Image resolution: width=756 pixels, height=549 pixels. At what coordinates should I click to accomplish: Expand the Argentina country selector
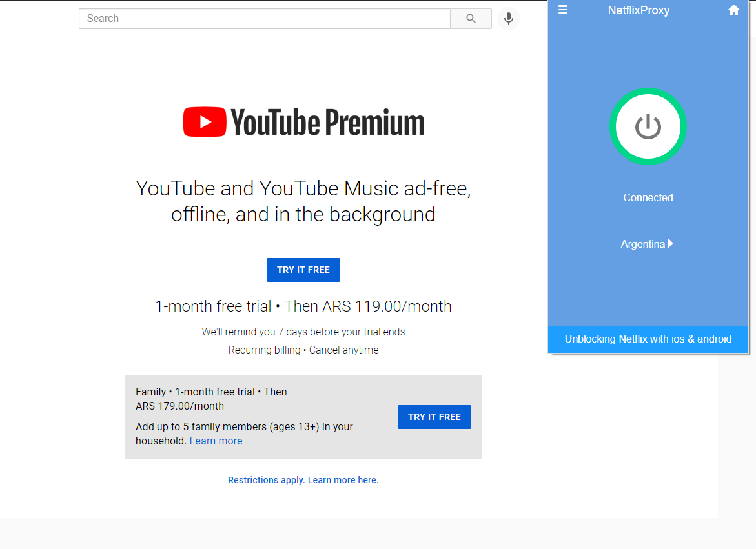click(646, 244)
